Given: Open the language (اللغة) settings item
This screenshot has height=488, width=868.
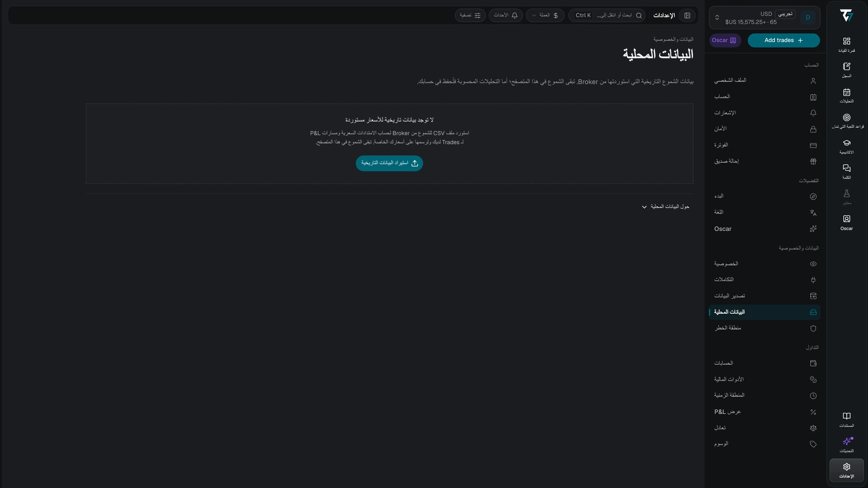Looking at the screenshot, I should point(764,212).
